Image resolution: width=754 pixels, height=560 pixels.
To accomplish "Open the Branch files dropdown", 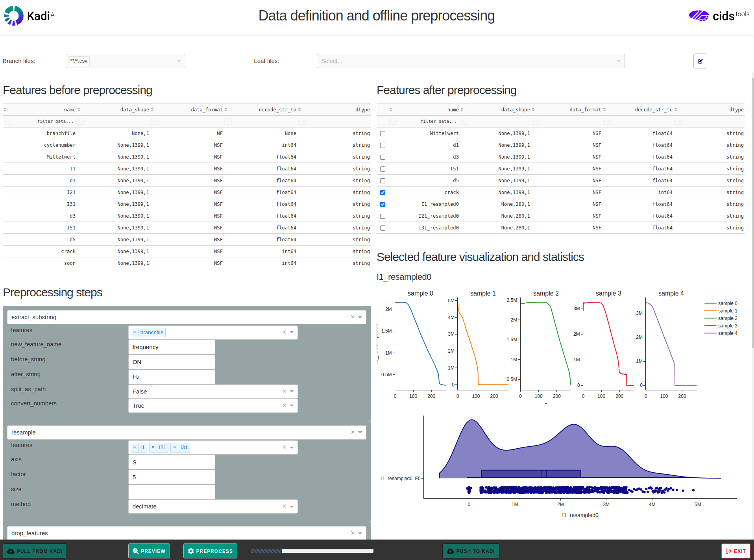I will [x=179, y=61].
